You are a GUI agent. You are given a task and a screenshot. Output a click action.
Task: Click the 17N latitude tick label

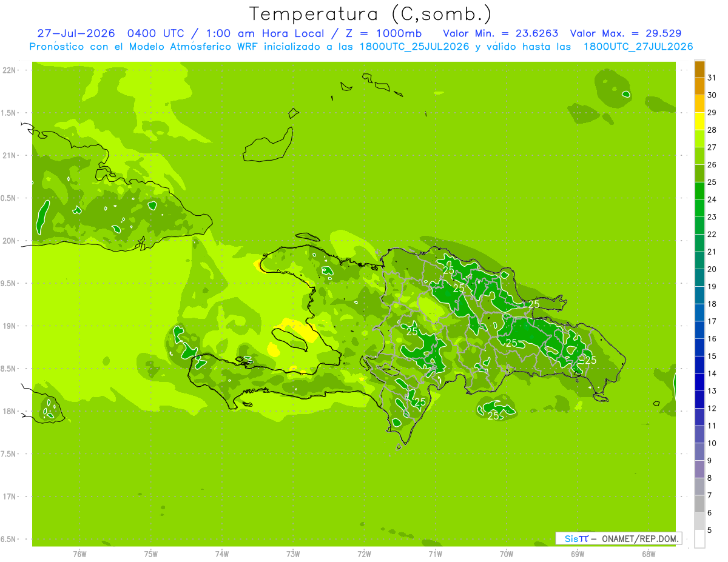pos(10,497)
